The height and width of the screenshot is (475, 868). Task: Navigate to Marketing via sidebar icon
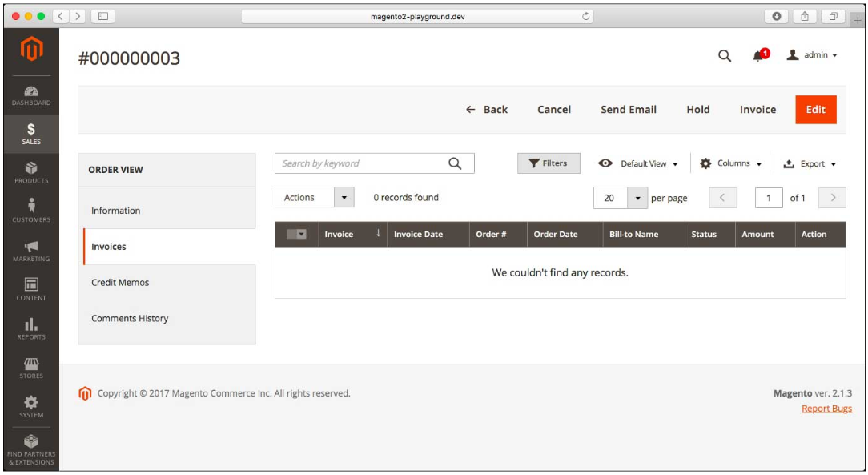click(x=33, y=250)
